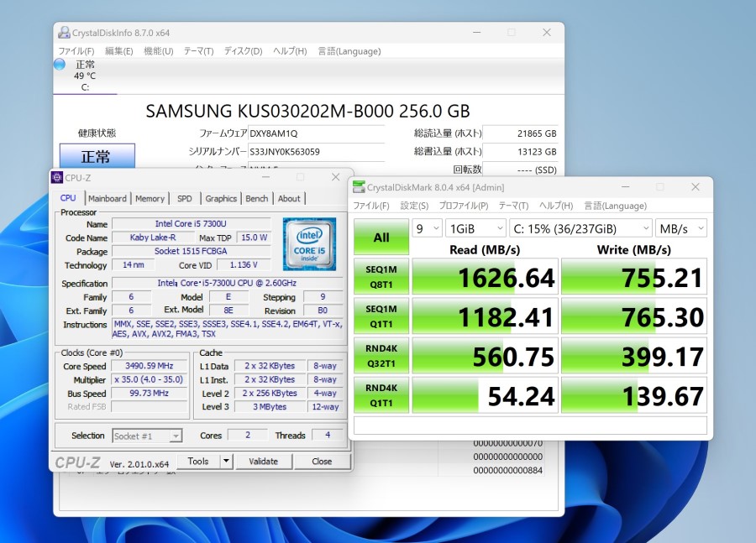Click the Intel Core i5 logo badge

[309, 243]
